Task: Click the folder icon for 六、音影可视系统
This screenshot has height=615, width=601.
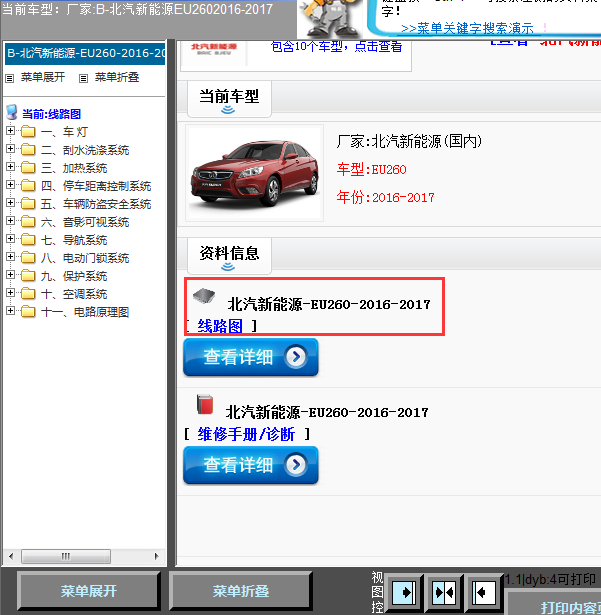Action: pyautogui.click(x=28, y=222)
